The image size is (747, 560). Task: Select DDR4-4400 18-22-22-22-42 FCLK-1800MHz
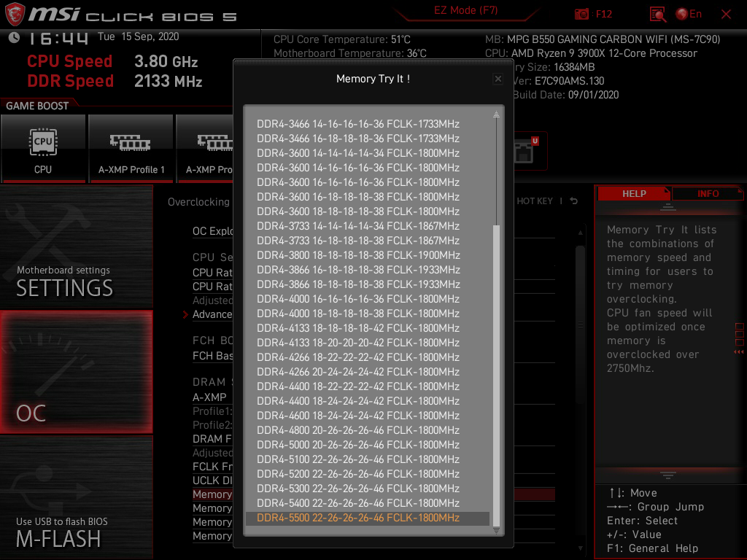pos(358,386)
